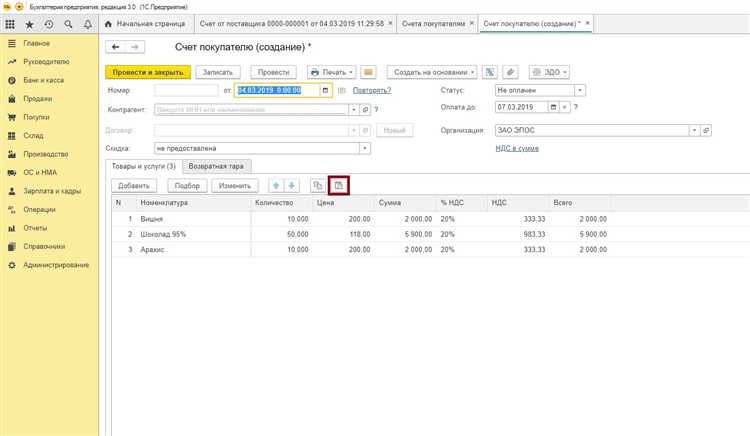Click the envelope send-by-email icon

point(368,72)
